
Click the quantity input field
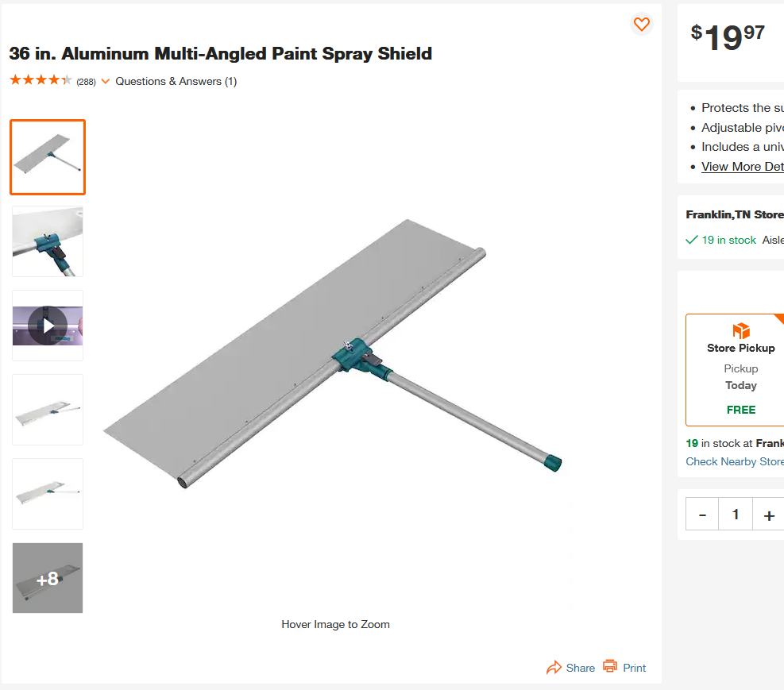click(x=736, y=515)
